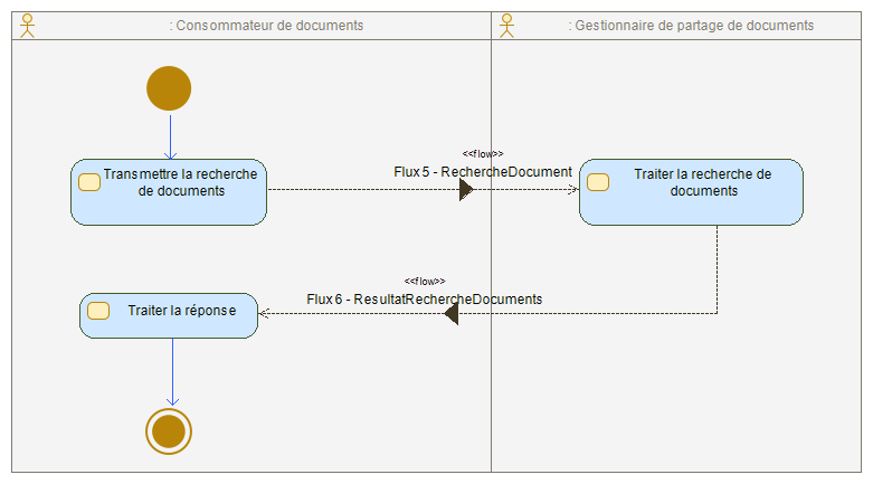Click the yellow icon in Traiter la réponse action
Viewport: 874px width, 484px height.
pos(98,310)
